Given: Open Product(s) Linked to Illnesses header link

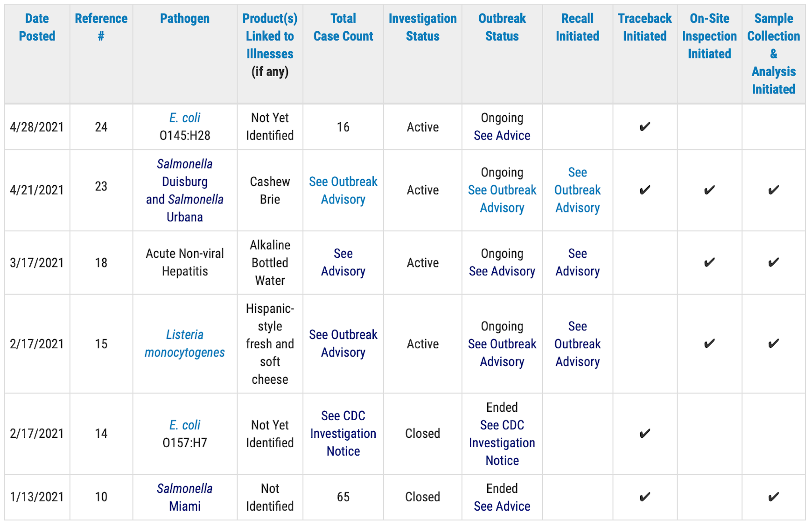Looking at the screenshot, I should (x=270, y=36).
